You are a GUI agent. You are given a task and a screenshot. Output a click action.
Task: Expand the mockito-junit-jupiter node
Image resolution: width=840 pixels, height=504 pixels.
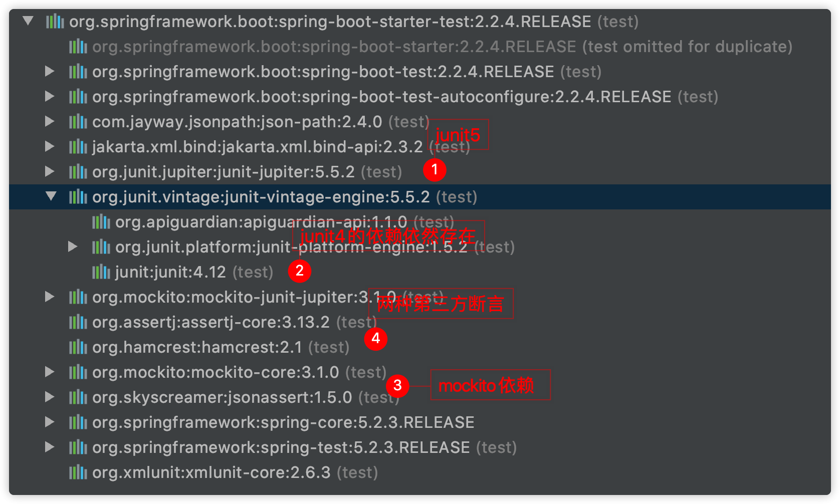[x=50, y=297]
